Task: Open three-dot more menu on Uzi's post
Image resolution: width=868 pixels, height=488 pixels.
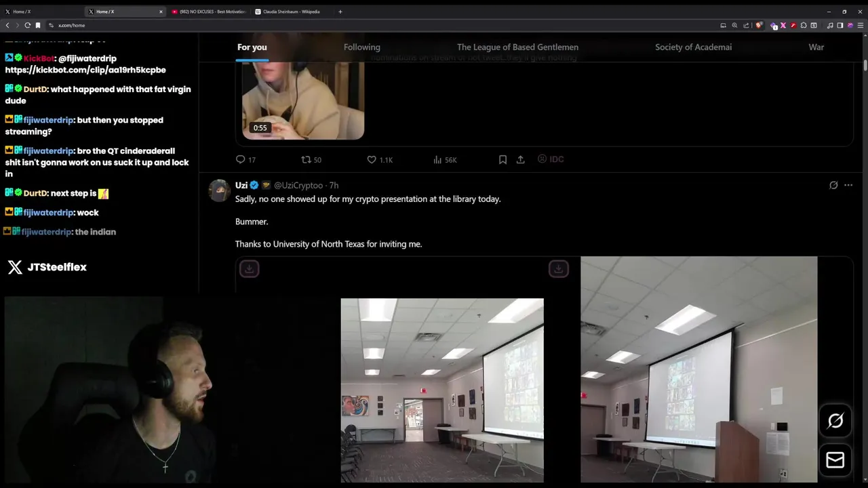Action: click(848, 185)
